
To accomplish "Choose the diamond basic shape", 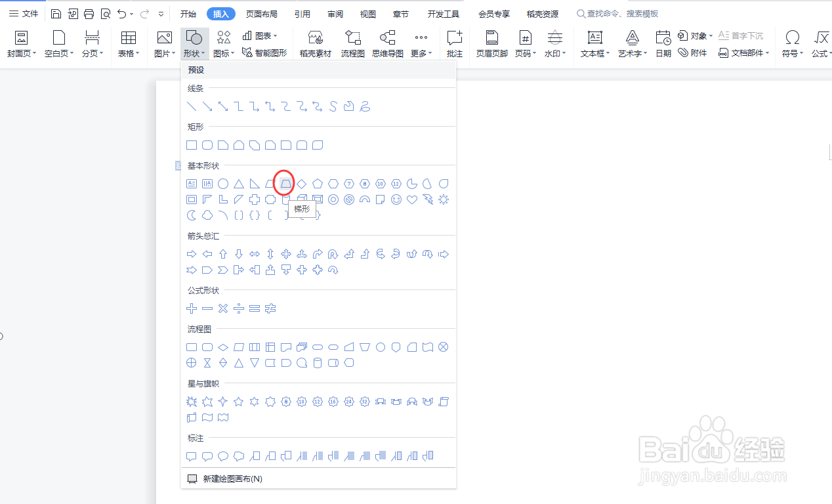I will click(302, 184).
